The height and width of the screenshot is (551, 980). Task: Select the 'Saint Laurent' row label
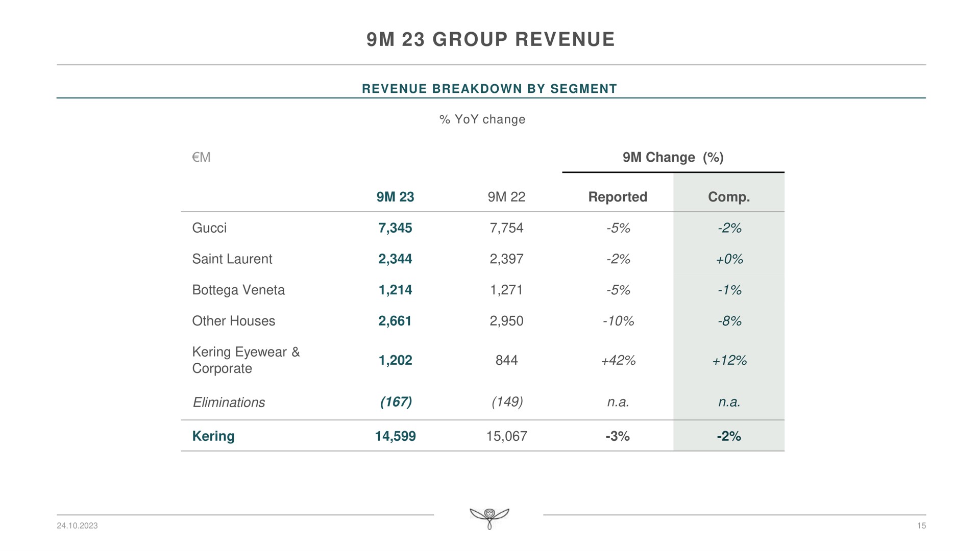pos(232,259)
